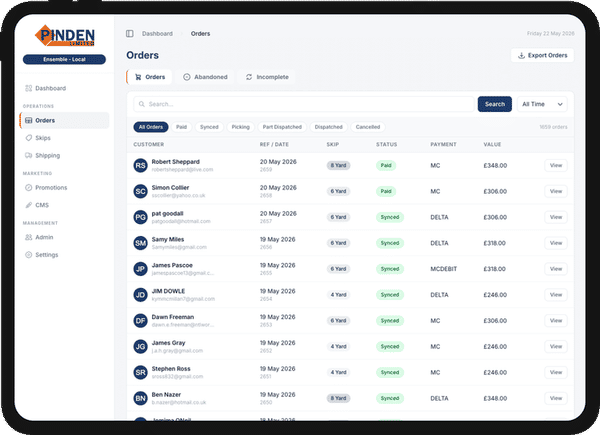Open Skips in the sidebar
Viewport: 600px width, 435px height.
pos(64,138)
